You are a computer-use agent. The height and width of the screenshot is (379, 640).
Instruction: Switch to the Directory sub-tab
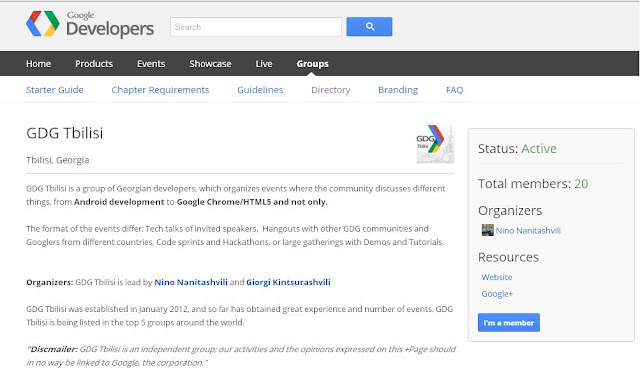pos(331,90)
